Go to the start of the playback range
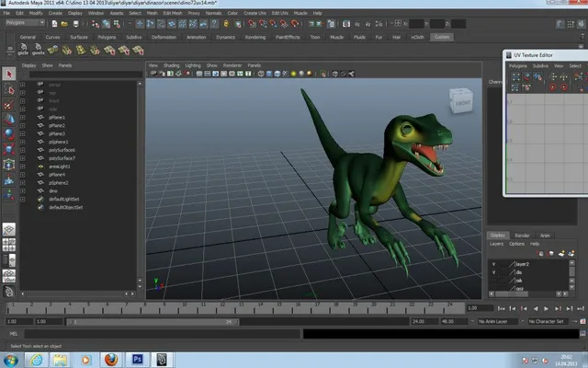Viewport: 588px width, 368px height. click(x=501, y=309)
